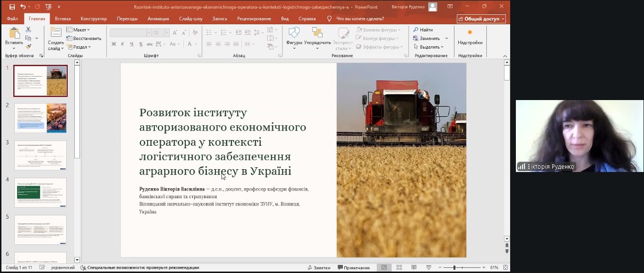Switch to slide sorter view
Screen dimensions: 644x273
coord(399,267)
